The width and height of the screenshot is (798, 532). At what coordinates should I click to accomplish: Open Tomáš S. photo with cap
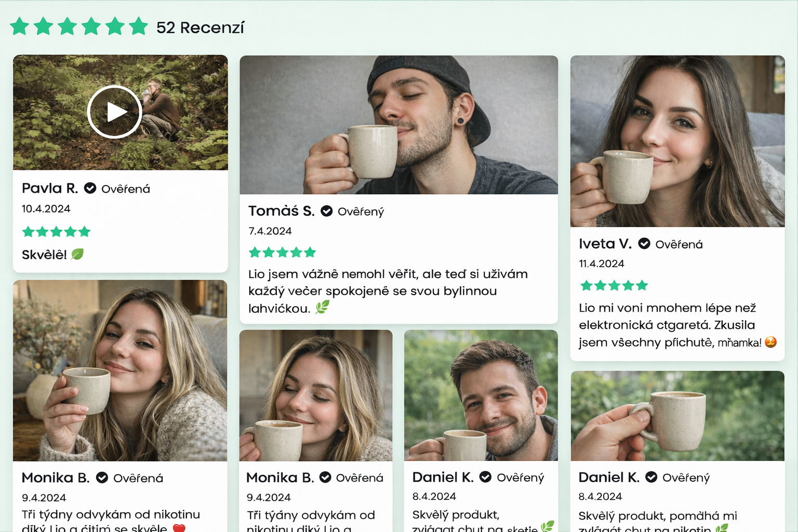pyautogui.click(x=398, y=125)
